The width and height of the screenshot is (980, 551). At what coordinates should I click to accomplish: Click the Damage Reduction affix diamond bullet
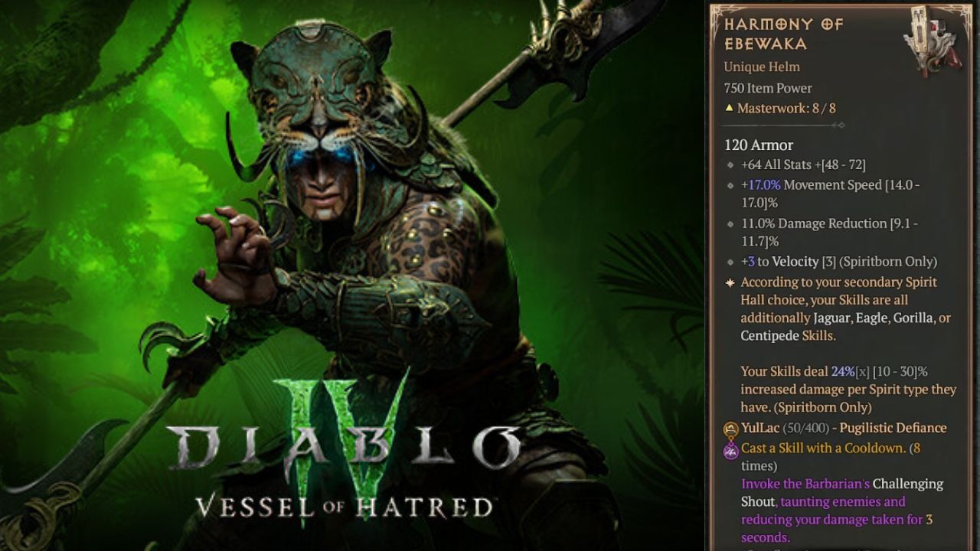(x=731, y=224)
